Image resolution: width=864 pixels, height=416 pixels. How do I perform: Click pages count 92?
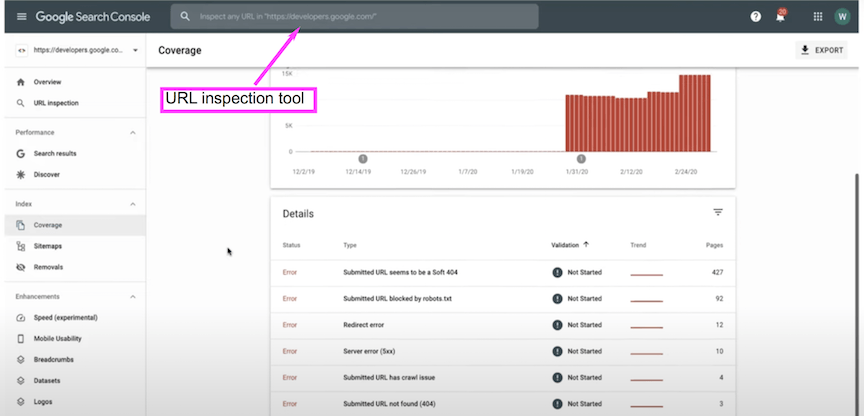tap(719, 299)
